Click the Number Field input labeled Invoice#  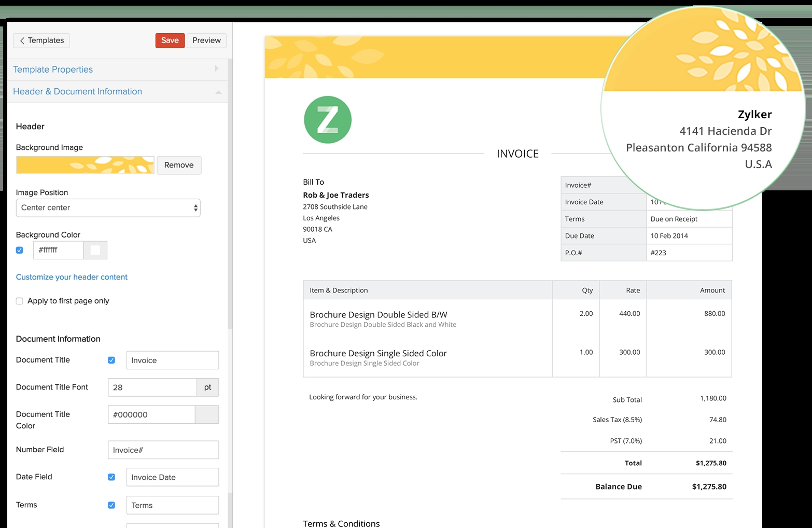tap(163, 450)
